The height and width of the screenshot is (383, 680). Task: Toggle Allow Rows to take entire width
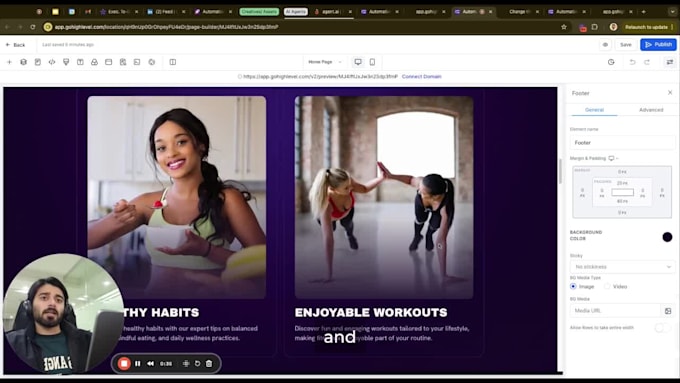click(x=662, y=327)
